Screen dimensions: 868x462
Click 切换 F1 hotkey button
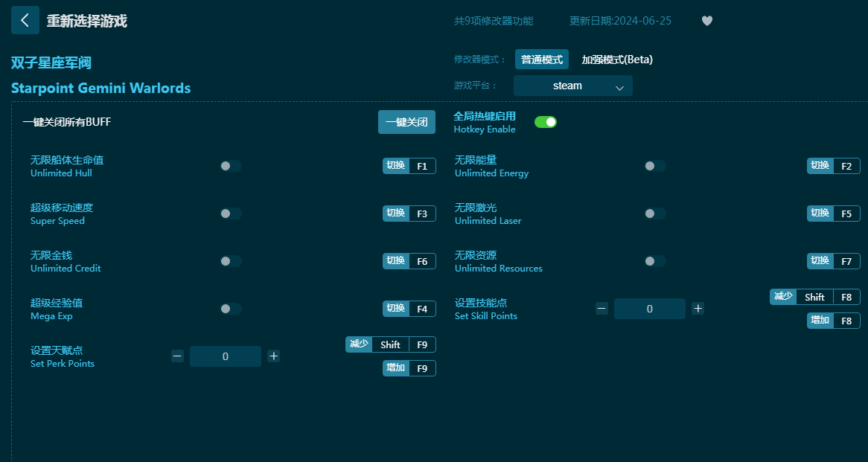[x=409, y=166]
